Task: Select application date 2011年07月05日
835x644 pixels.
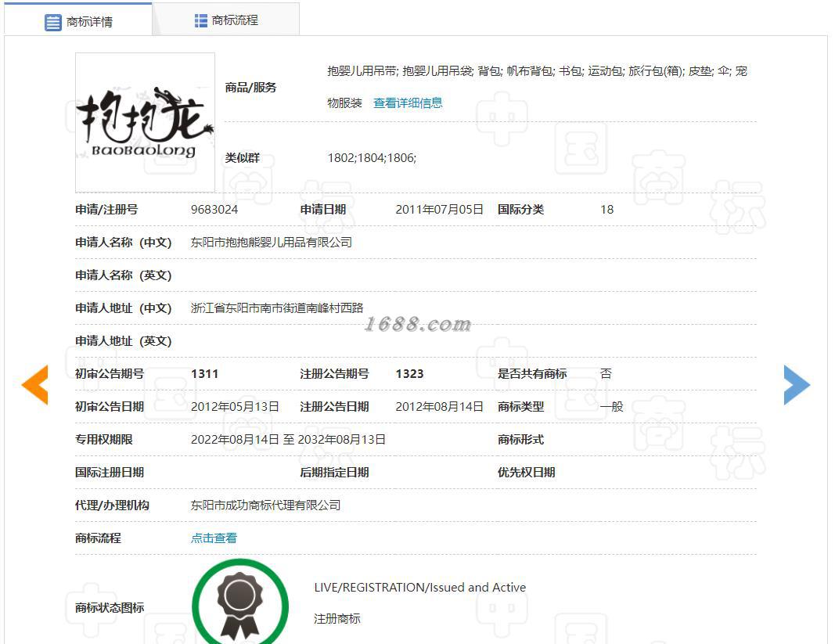Action: (x=439, y=210)
